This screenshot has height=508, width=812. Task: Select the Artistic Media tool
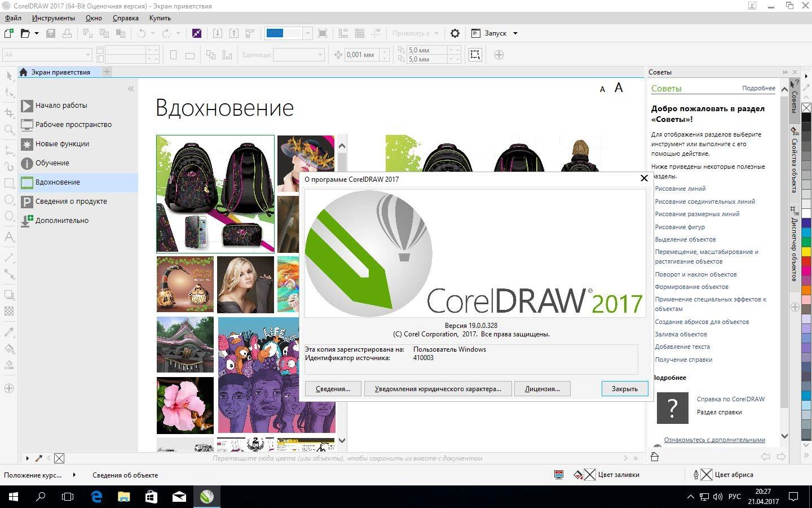(x=9, y=167)
